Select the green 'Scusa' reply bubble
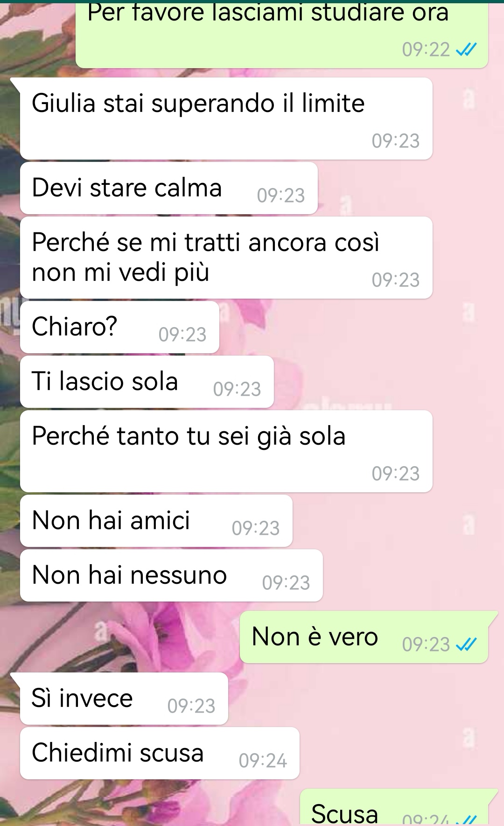 click(394, 808)
